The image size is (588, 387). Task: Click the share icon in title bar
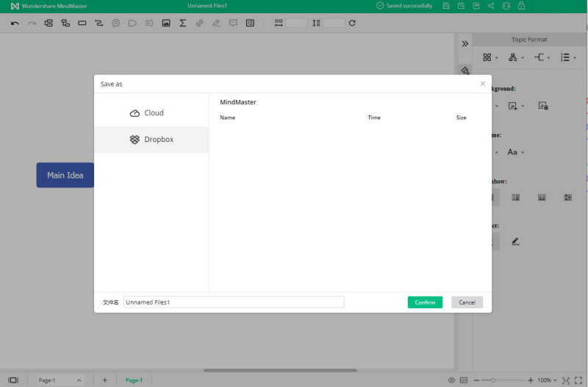click(x=490, y=6)
